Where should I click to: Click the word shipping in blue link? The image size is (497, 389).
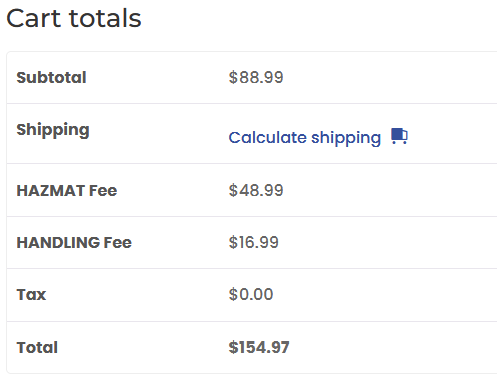point(346,138)
